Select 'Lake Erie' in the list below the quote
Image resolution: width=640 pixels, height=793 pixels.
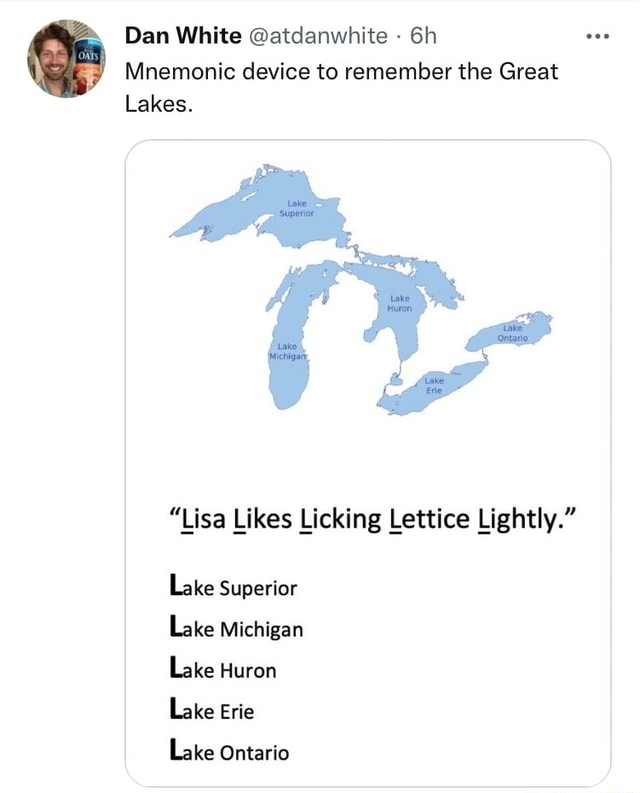pos(213,711)
